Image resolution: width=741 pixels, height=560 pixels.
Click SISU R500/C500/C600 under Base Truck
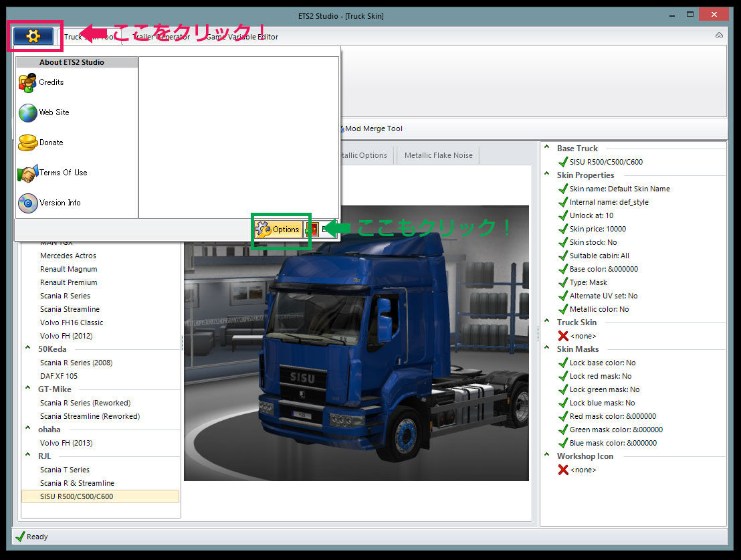tap(601, 162)
